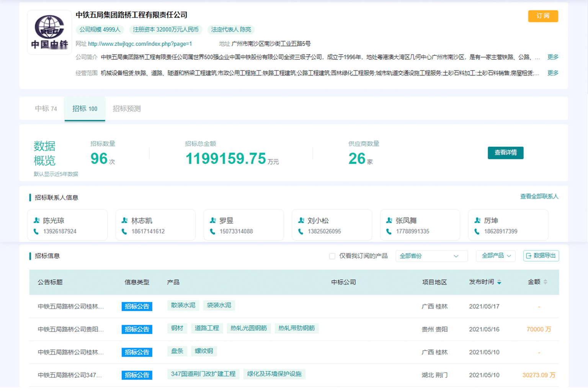Click the 贵州 贵阳 region cell
Viewport: 588px width, 392px height.
coord(434,330)
